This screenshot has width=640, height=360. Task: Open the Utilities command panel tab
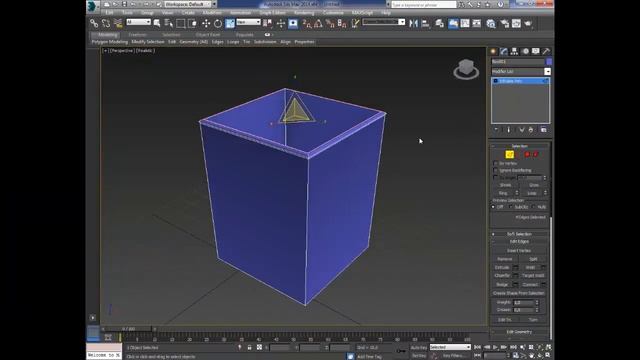pos(546,51)
